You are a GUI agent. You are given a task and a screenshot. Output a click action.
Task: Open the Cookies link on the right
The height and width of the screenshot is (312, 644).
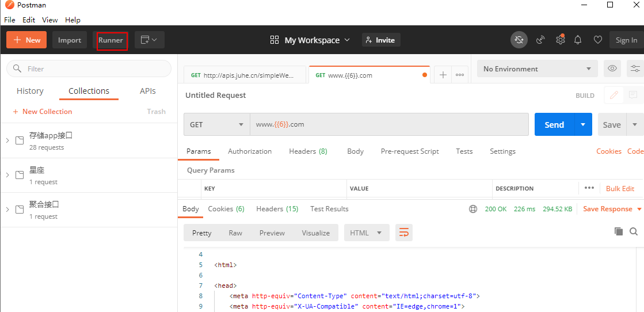[609, 151]
